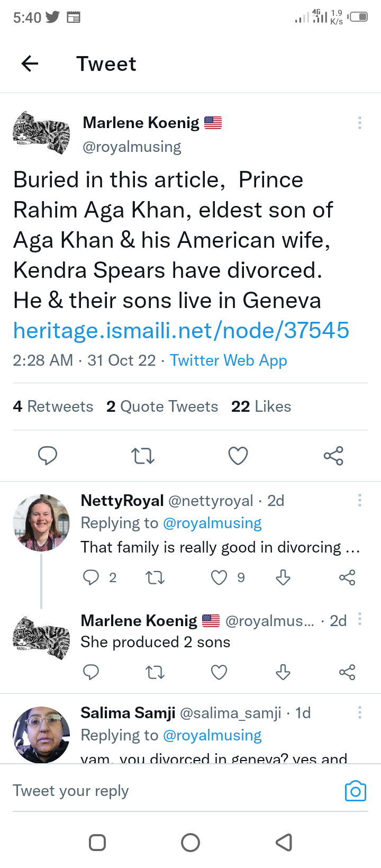381x868 pixels.
Task: Download icon on NettyRoyal's reply
Action: click(x=283, y=577)
